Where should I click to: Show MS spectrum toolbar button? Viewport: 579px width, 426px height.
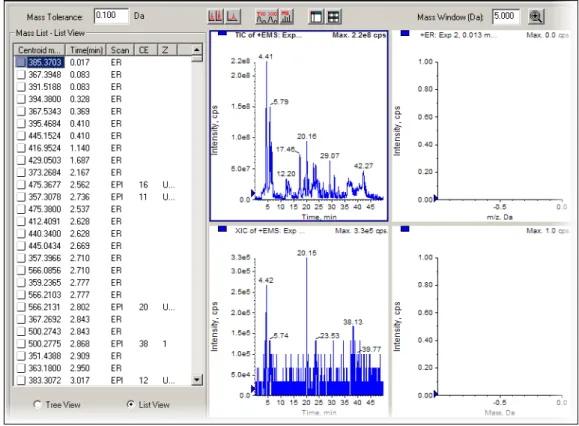(x=287, y=16)
